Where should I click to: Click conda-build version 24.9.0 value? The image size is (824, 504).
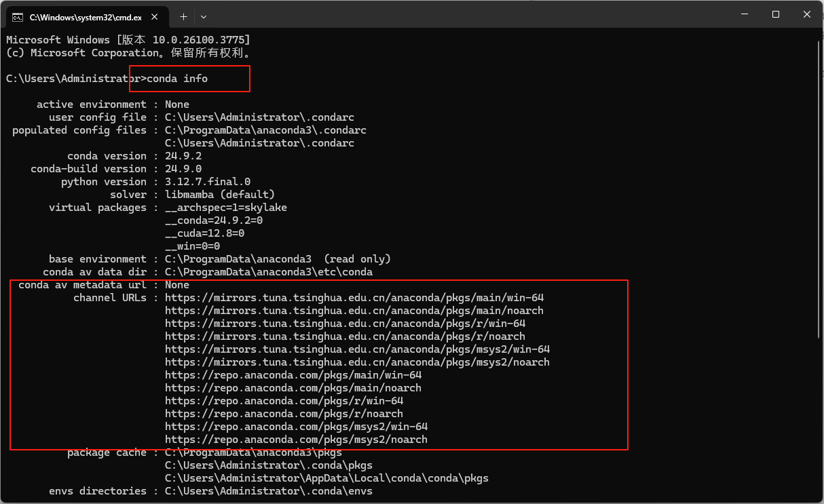tap(183, 169)
